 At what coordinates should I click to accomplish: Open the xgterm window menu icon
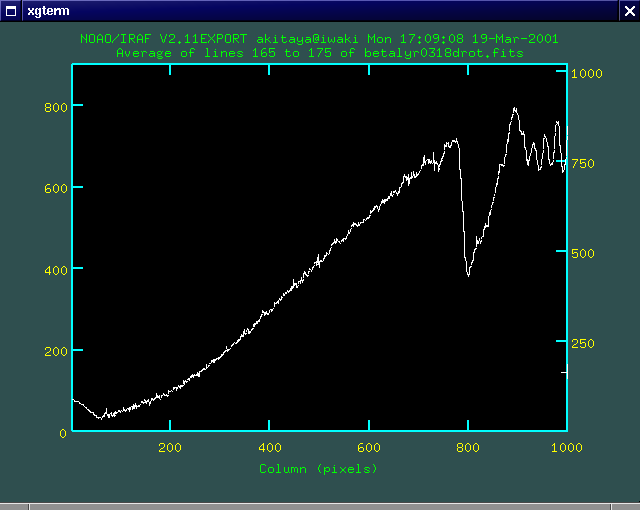pyautogui.click(x=11, y=9)
